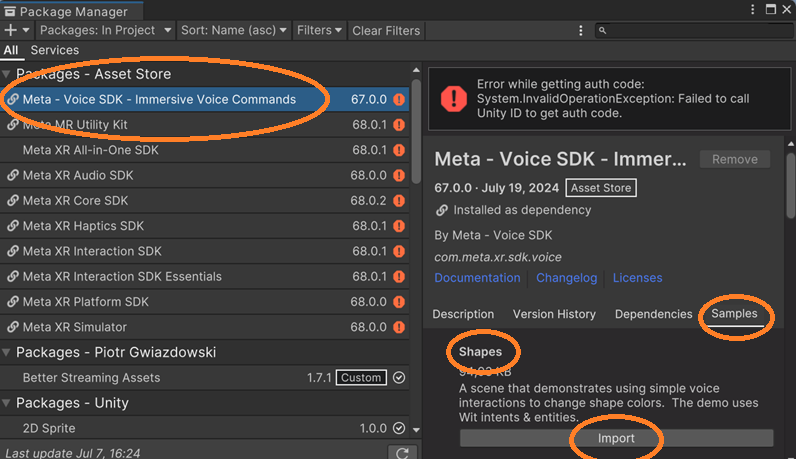Collapse the Packages - Asset Store group

[x=7, y=74]
